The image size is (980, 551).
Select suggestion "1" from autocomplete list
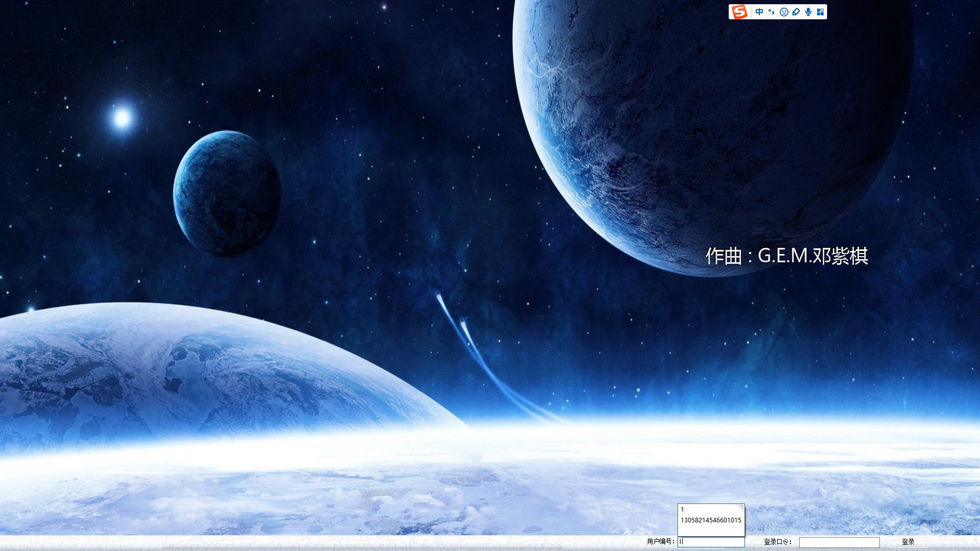(x=711, y=510)
